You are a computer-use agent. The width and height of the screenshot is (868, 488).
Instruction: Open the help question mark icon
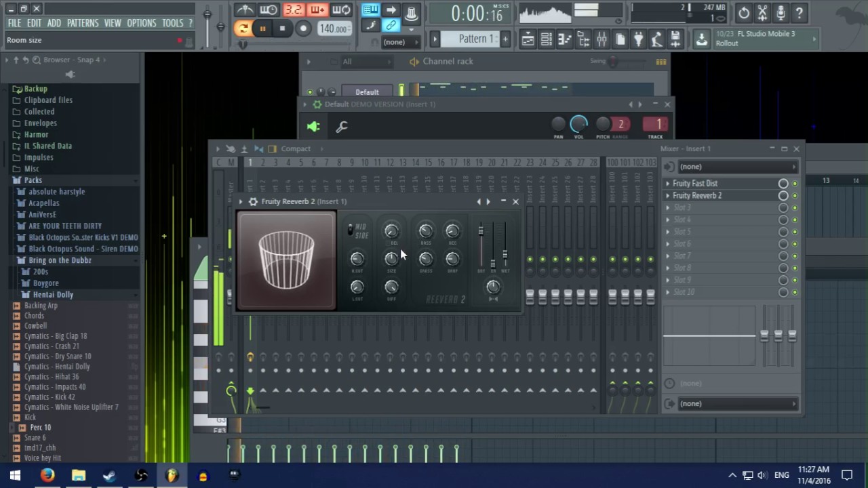coord(800,13)
